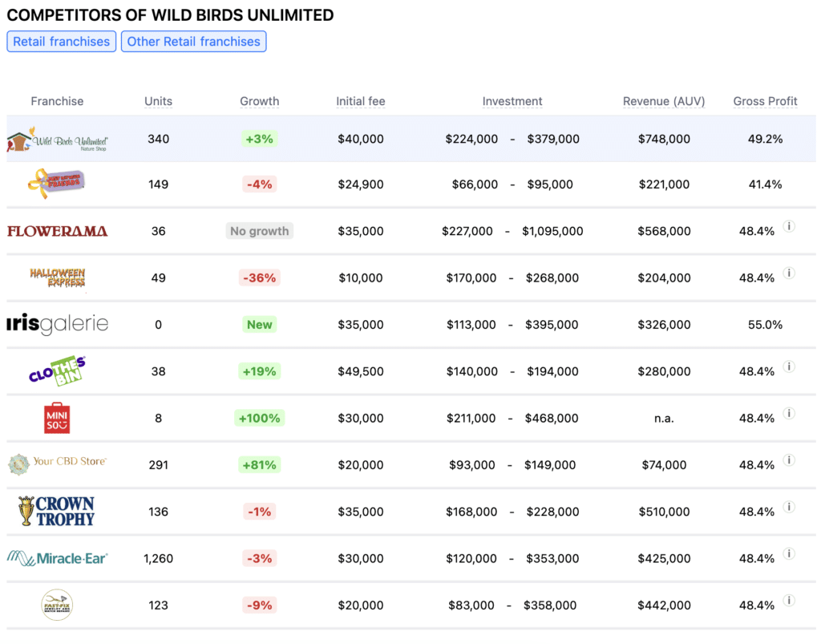Click the $49,500 initial fee

(360, 371)
